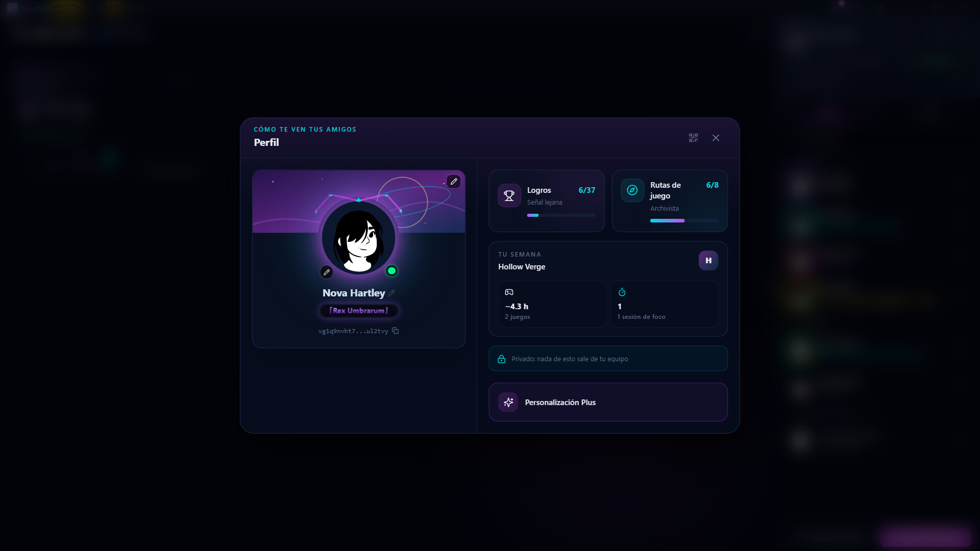Select the Rex Umbrarum title badge

click(359, 310)
